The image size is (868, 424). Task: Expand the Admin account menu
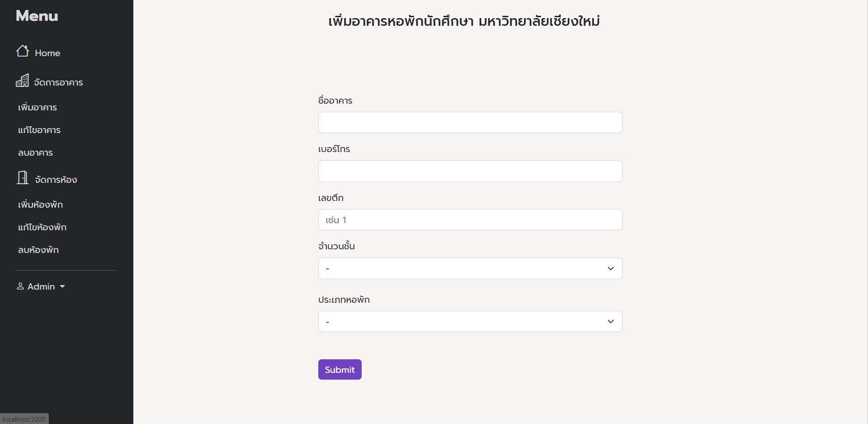click(41, 286)
